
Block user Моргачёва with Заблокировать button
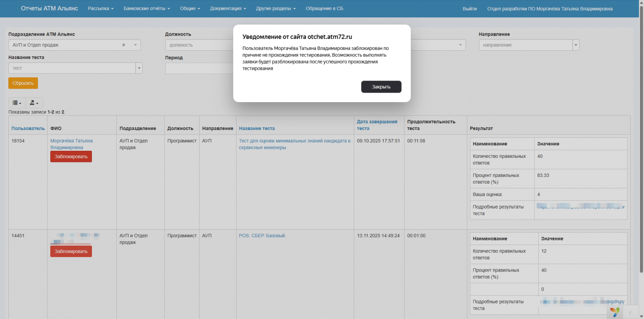[71, 157]
